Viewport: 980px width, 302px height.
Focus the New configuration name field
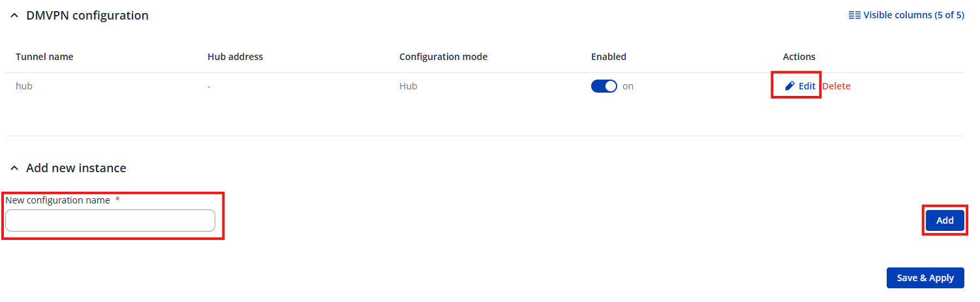110,220
